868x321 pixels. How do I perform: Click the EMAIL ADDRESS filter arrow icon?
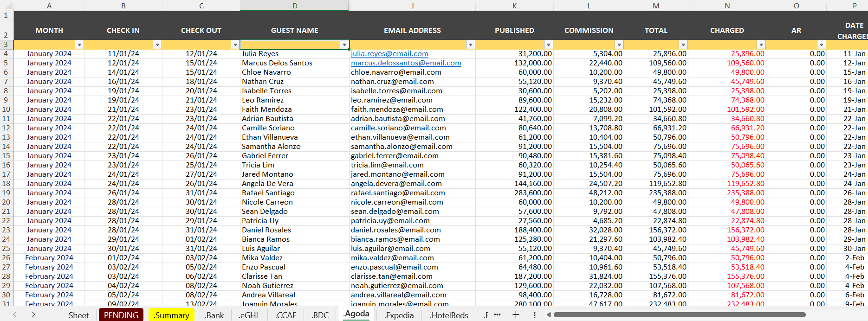tap(471, 45)
